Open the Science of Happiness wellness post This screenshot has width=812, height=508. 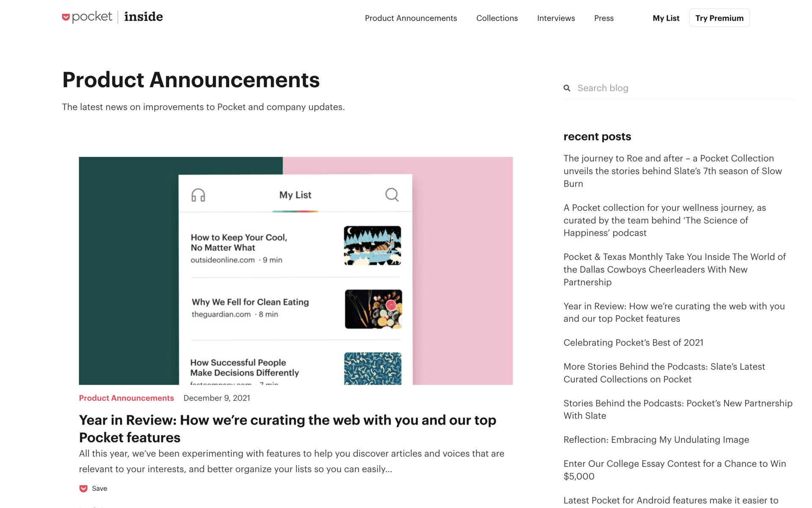point(664,220)
